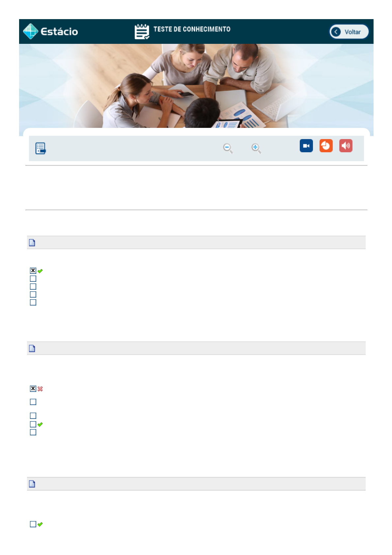Toggle the wrongly marked option in question two

33,389
